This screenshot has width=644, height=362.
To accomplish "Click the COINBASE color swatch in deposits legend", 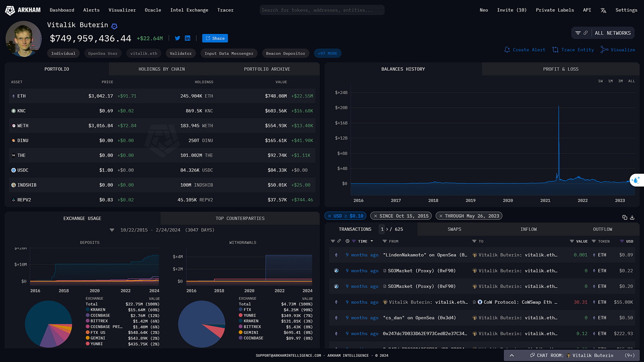I will tap(88, 316).
